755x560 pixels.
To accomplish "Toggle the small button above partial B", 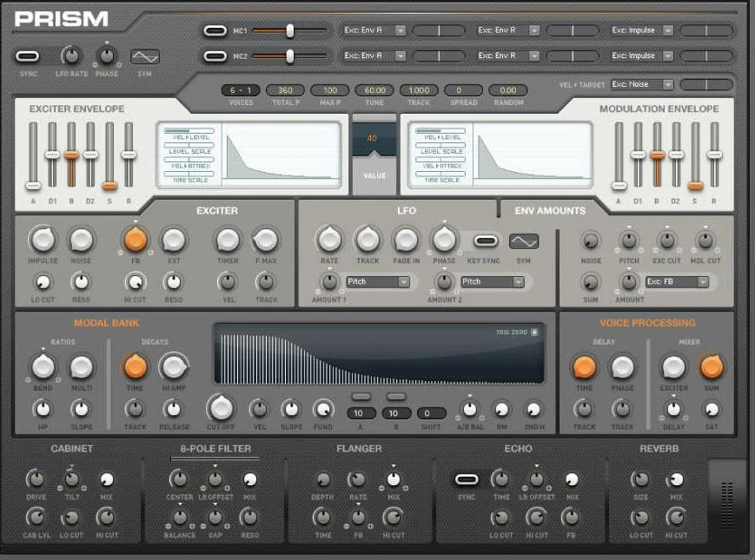I will pos(396,397).
